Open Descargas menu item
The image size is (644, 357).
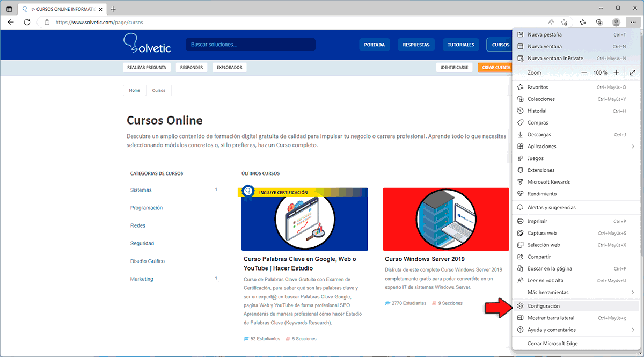tap(576, 134)
